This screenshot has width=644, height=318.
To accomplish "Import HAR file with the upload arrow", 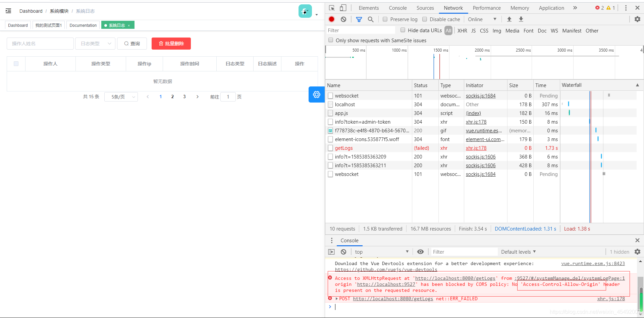I will click(509, 19).
